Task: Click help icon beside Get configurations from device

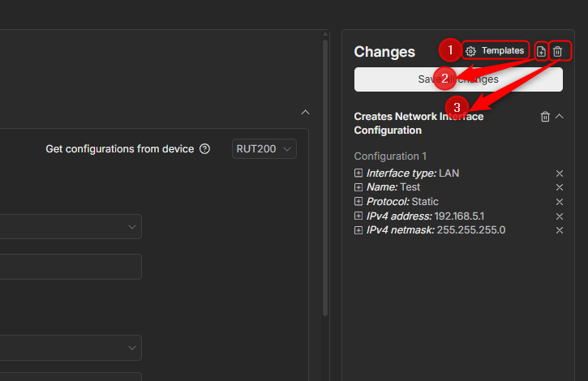Action: [x=204, y=149]
